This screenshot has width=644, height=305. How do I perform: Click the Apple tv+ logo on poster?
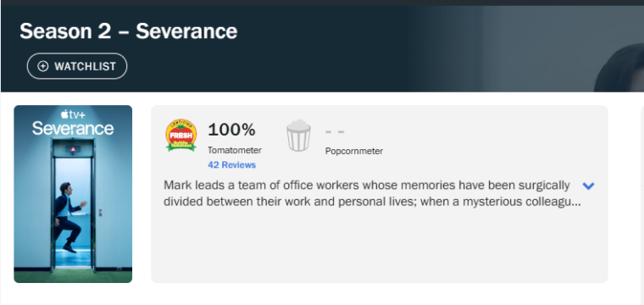click(73, 114)
